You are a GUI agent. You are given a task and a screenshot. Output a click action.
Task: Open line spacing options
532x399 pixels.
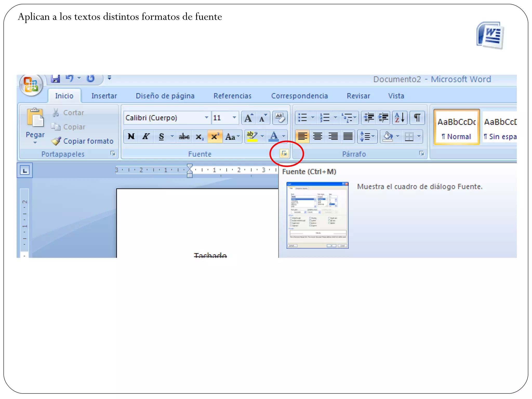pos(367,136)
